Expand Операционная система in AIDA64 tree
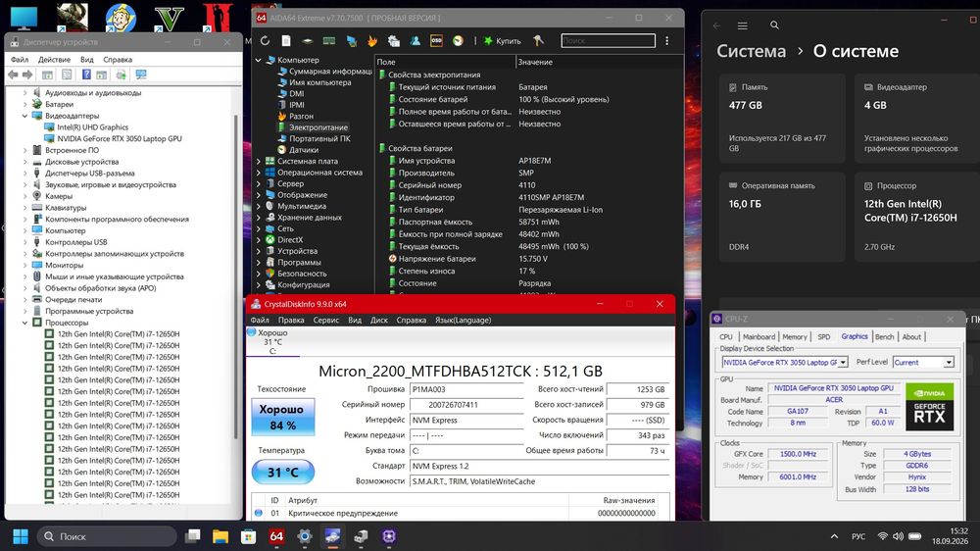The width and height of the screenshot is (980, 551). point(258,173)
